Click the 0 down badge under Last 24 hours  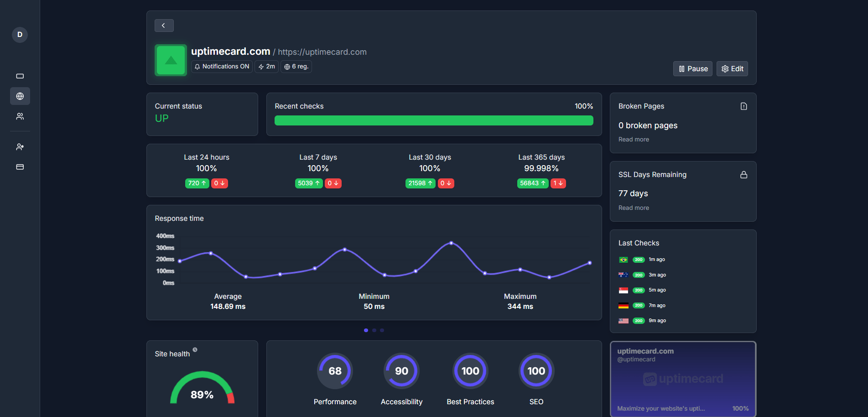tap(219, 183)
